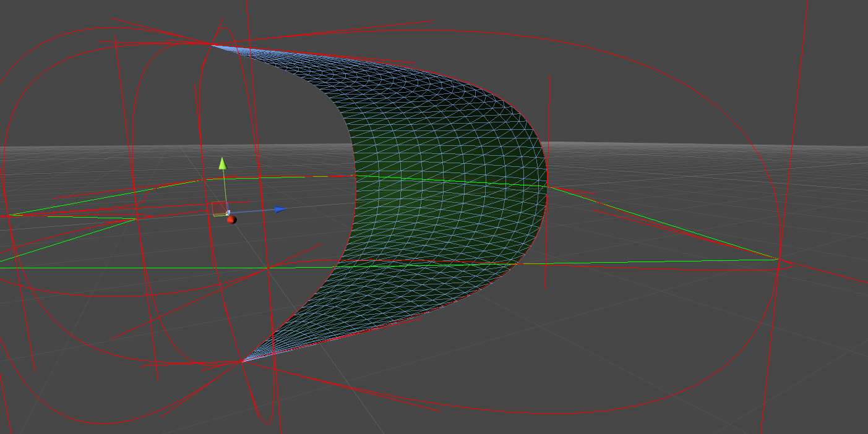Click the green Y-axis arrow of the move gizmo

click(223, 163)
